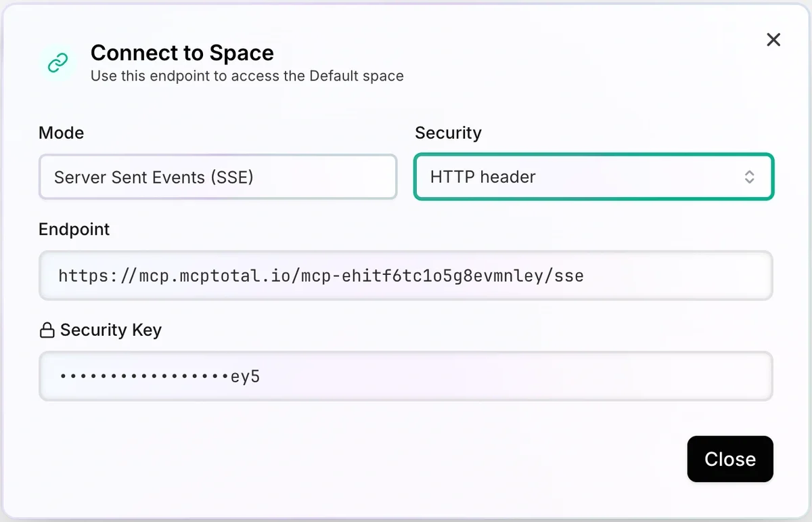812x522 pixels.
Task: Open the HTTP header Security dropdown
Action: [x=593, y=177]
